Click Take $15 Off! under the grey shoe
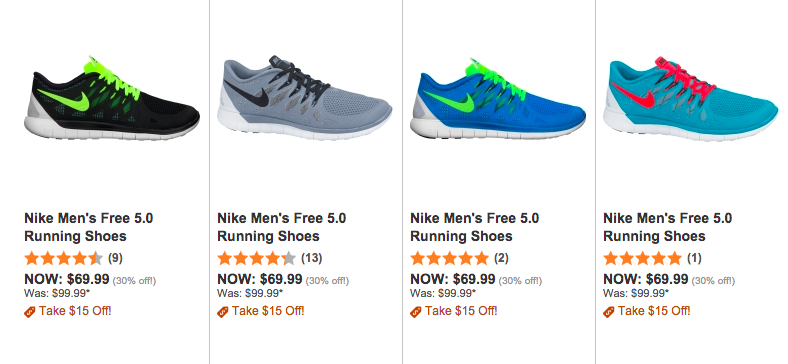 pyautogui.click(x=268, y=311)
